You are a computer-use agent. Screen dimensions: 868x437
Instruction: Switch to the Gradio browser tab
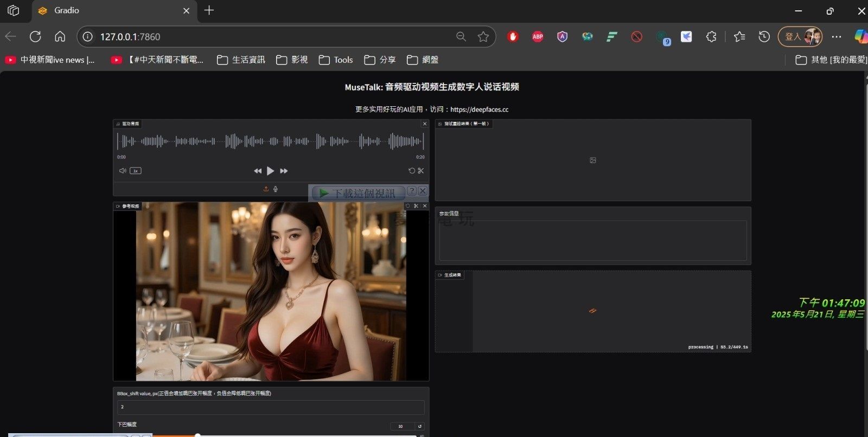[x=108, y=10]
